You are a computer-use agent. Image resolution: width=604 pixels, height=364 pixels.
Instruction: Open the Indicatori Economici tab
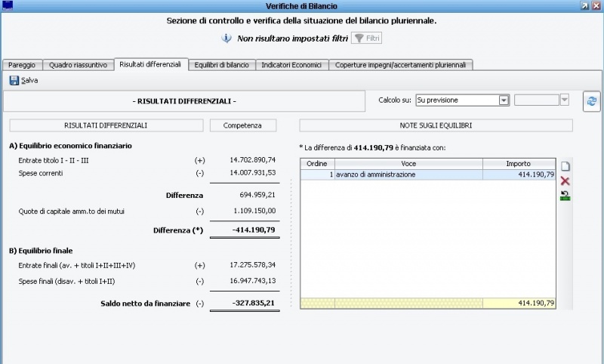[x=291, y=65]
